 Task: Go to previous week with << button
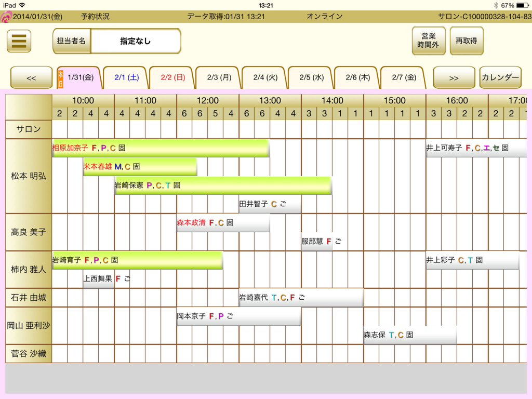click(x=31, y=78)
